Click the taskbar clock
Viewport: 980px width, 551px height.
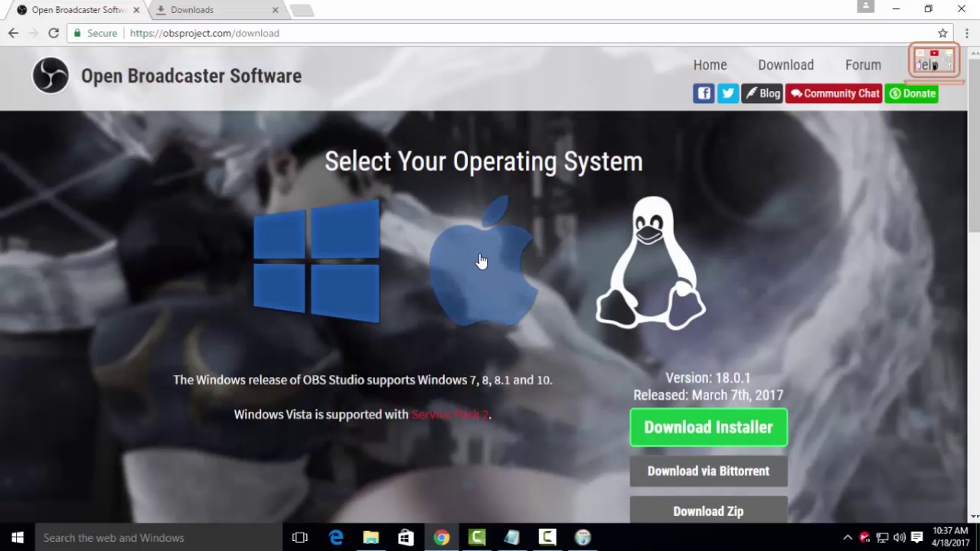tap(950, 537)
